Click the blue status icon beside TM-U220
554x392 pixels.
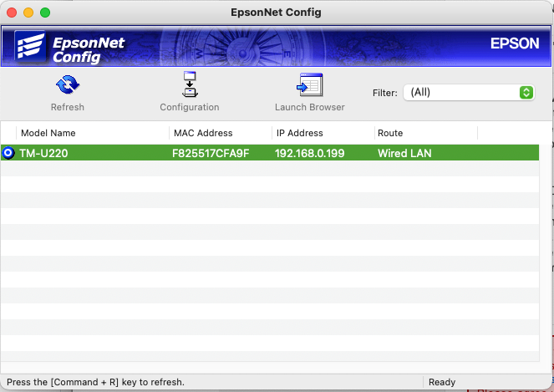8,153
